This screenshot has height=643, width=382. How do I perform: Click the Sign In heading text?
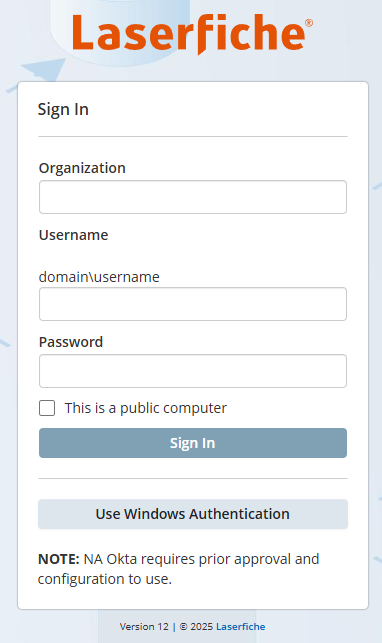(x=63, y=109)
